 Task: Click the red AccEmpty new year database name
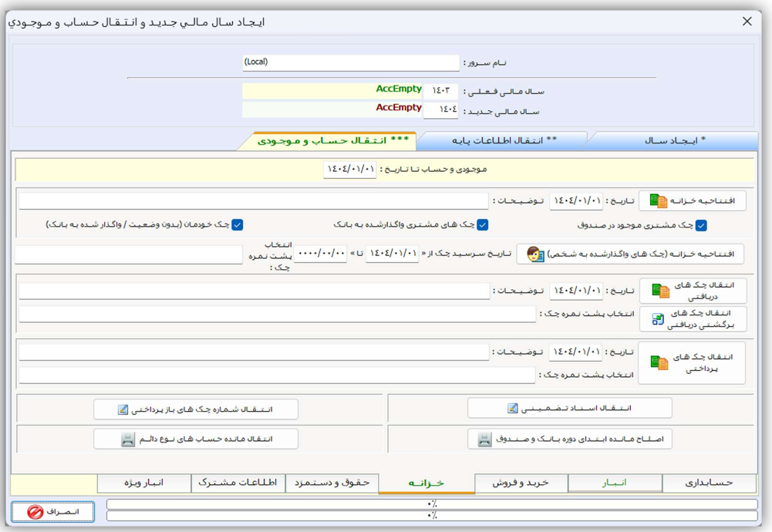pyautogui.click(x=399, y=108)
